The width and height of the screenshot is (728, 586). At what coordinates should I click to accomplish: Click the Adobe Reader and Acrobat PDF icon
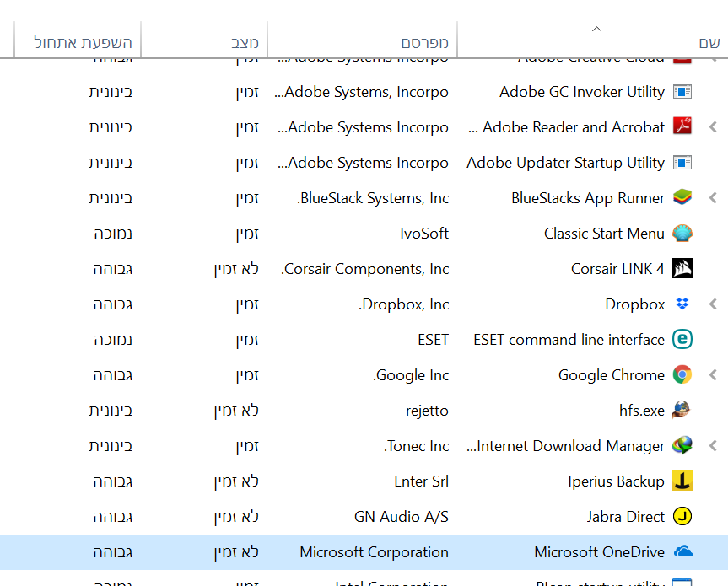pos(682,127)
